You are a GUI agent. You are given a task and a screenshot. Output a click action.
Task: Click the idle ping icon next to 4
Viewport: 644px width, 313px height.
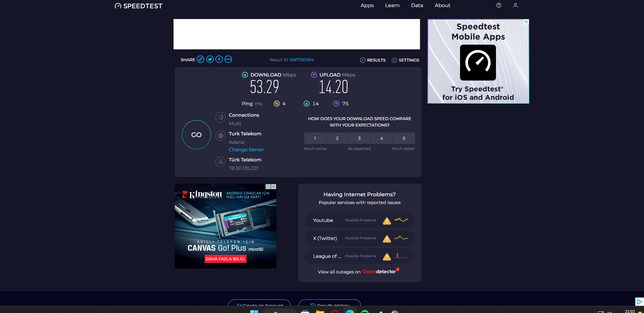click(x=277, y=104)
